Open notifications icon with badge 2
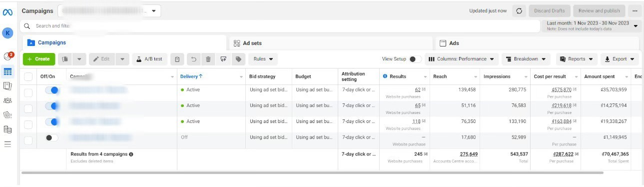Image resolution: width=644 pixels, height=187 pixels. (x=7, y=56)
